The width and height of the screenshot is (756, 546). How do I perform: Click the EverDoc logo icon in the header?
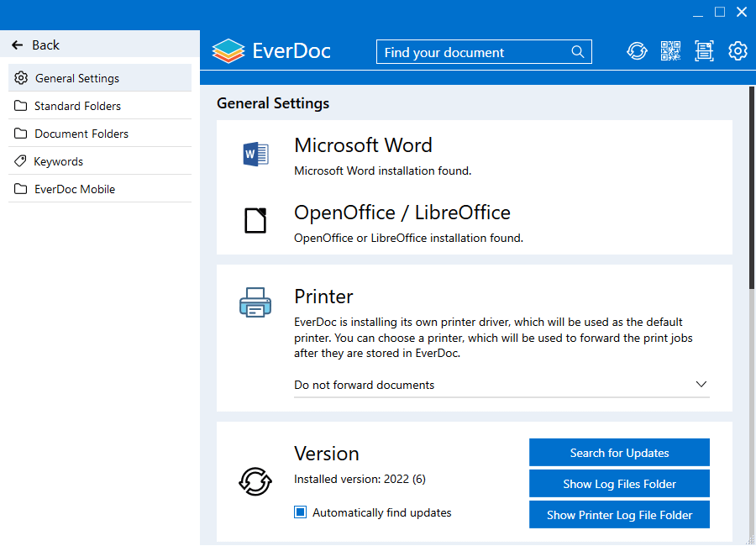pos(228,50)
